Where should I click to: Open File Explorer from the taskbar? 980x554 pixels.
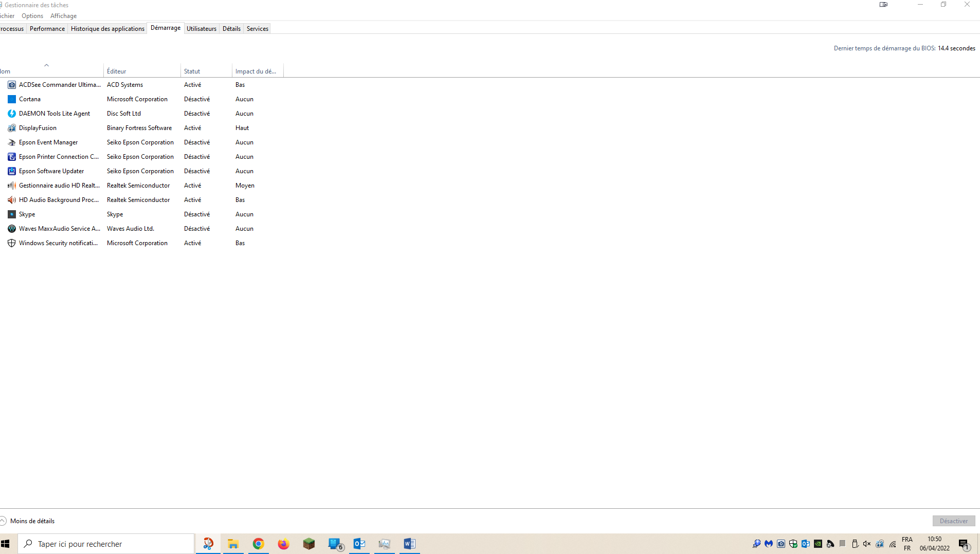point(233,544)
